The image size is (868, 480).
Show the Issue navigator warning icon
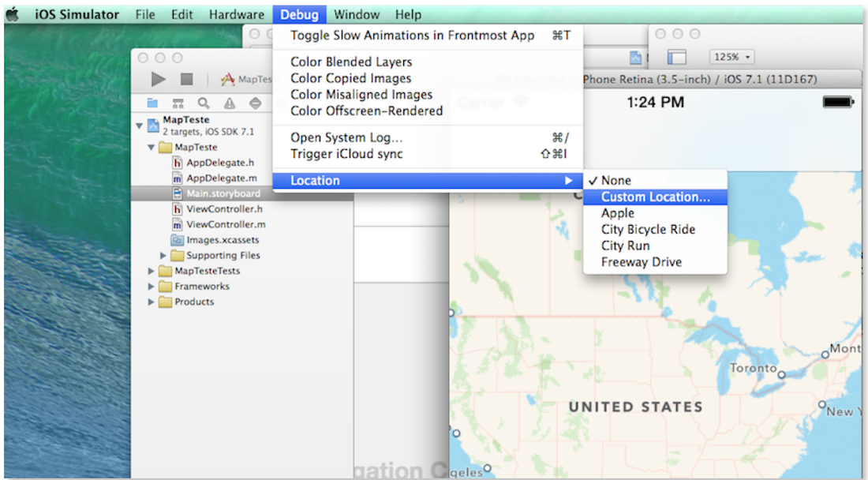pyautogui.click(x=229, y=103)
